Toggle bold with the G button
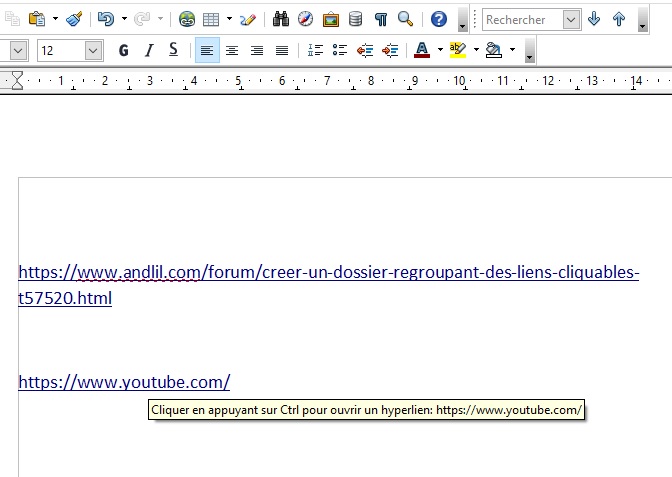The width and height of the screenshot is (672, 477). (123, 50)
